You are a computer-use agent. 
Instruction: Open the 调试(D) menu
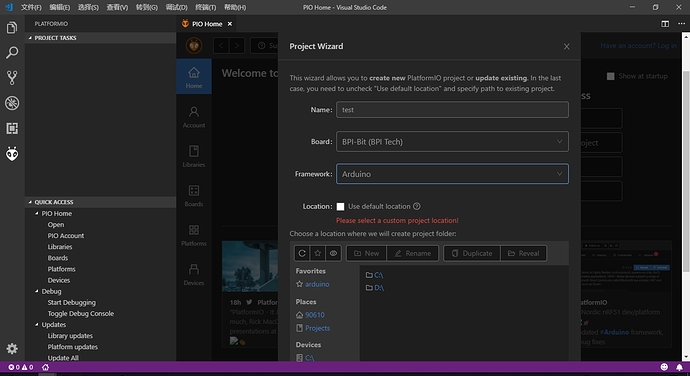[176, 7]
